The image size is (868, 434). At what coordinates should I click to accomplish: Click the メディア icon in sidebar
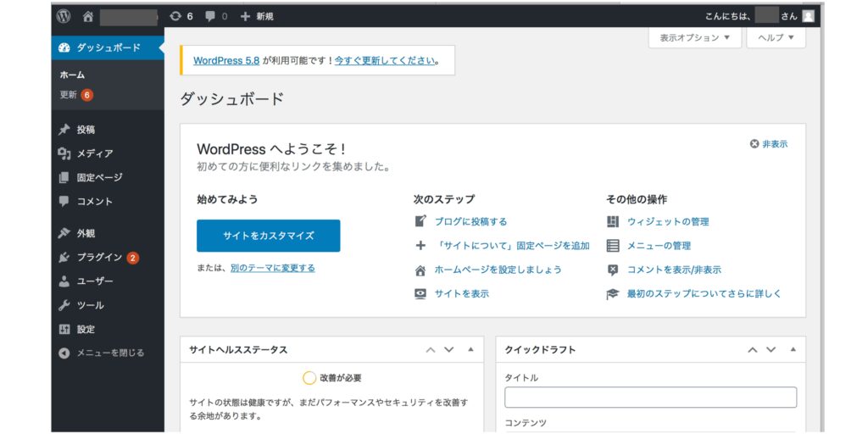coord(64,153)
